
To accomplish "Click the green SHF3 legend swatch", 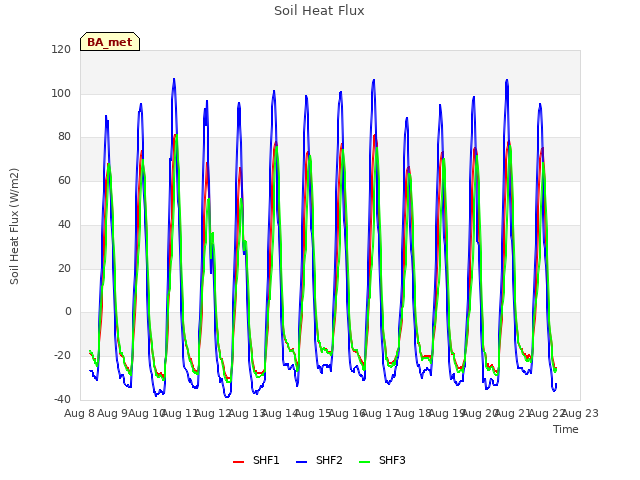I will coord(364,462).
